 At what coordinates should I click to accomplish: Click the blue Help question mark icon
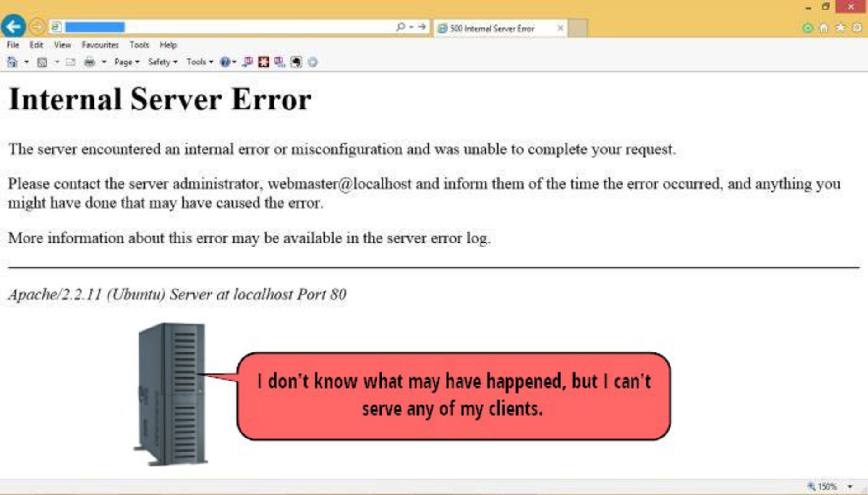pyautogui.click(x=225, y=62)
